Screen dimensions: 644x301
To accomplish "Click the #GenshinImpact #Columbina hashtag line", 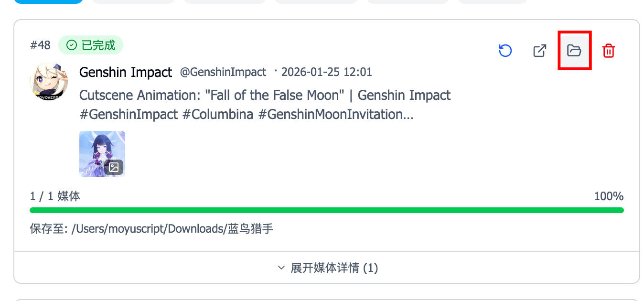I will point(246,115).
